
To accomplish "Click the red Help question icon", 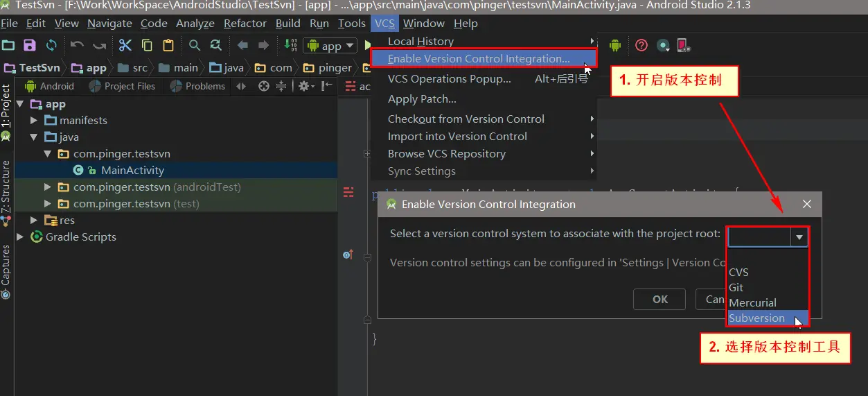I will coord(641,46).
